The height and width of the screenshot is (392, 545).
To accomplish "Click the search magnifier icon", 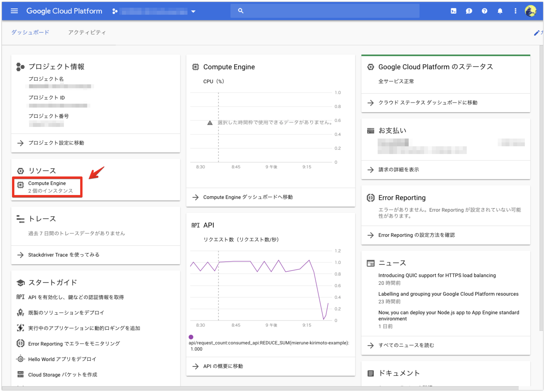I will click(241, 11).
